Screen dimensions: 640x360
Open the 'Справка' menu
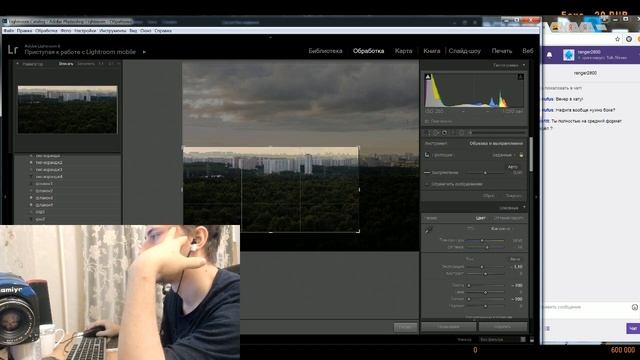coord(163,31)
